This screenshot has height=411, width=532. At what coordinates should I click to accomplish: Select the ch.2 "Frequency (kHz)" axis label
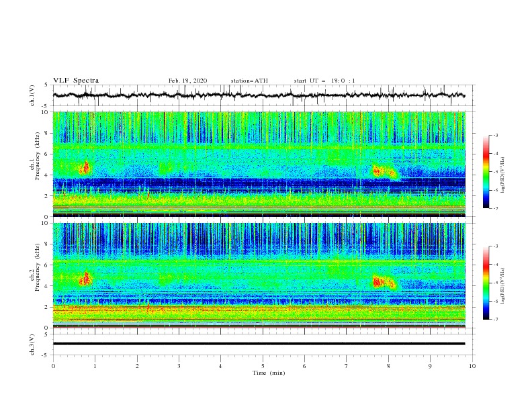pos(38,267)
